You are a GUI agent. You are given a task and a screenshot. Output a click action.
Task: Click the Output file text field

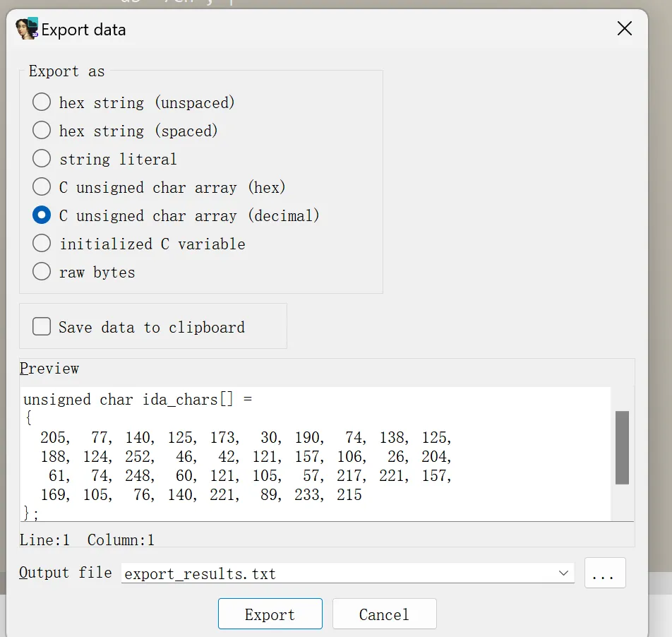pos(337,573)
